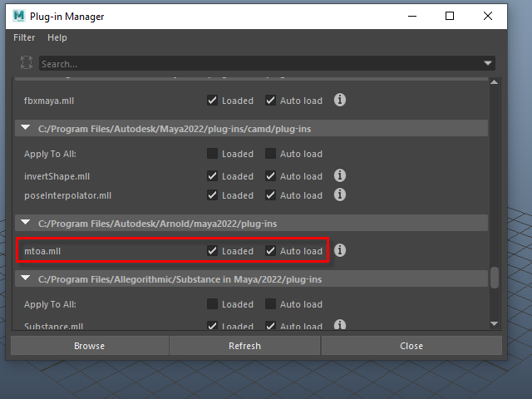Click the scroll down arrow of plug-in list

pos(495,323)
